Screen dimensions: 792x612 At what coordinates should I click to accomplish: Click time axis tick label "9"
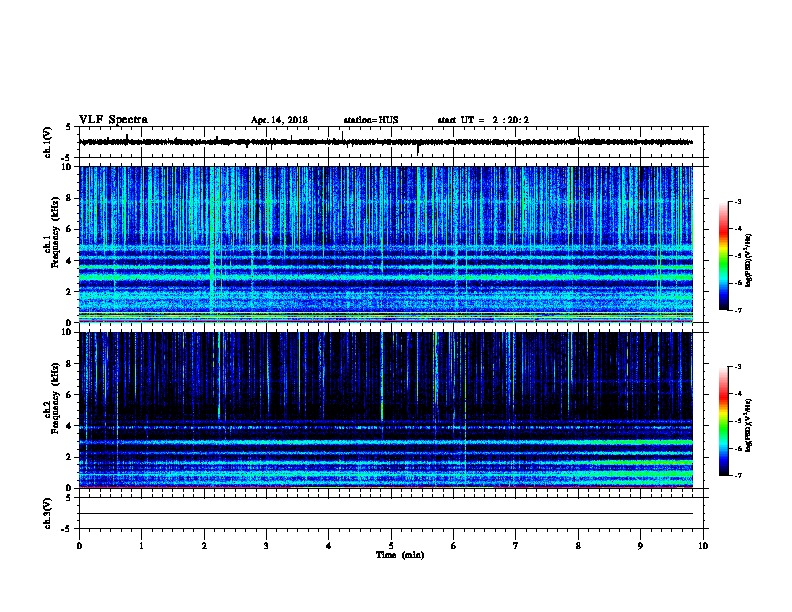pos(640,546)
